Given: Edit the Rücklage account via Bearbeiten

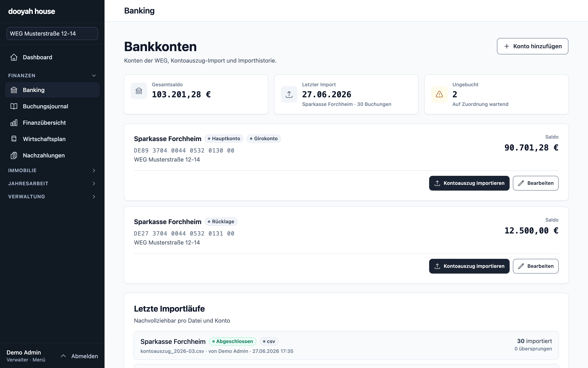Looking at the screenshot, I should tap(536, 266).
